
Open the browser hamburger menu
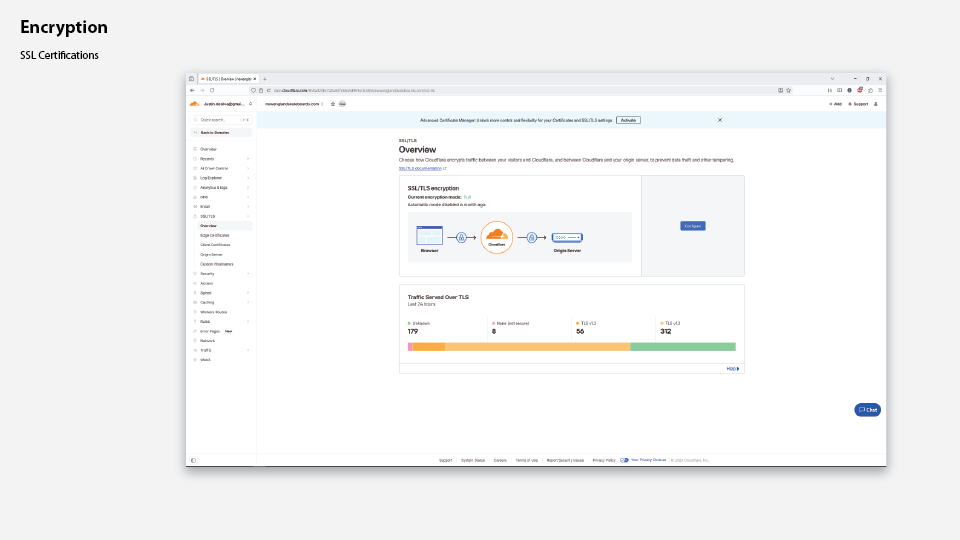880,90
